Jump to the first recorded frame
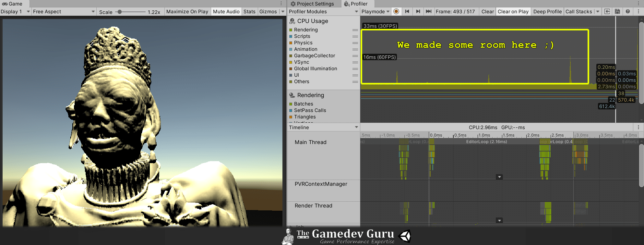Screen dimensions: 644x245 [x=407, y=11]
